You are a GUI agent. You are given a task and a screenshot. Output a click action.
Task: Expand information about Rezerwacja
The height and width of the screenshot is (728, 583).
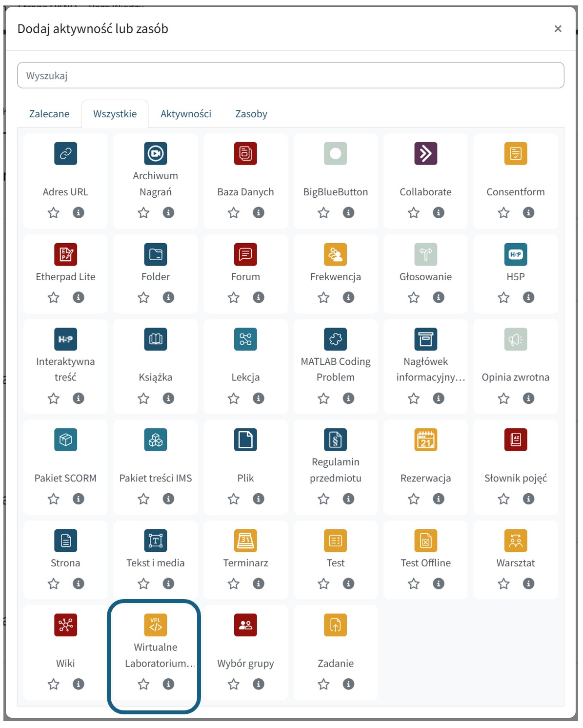(439, 499)
